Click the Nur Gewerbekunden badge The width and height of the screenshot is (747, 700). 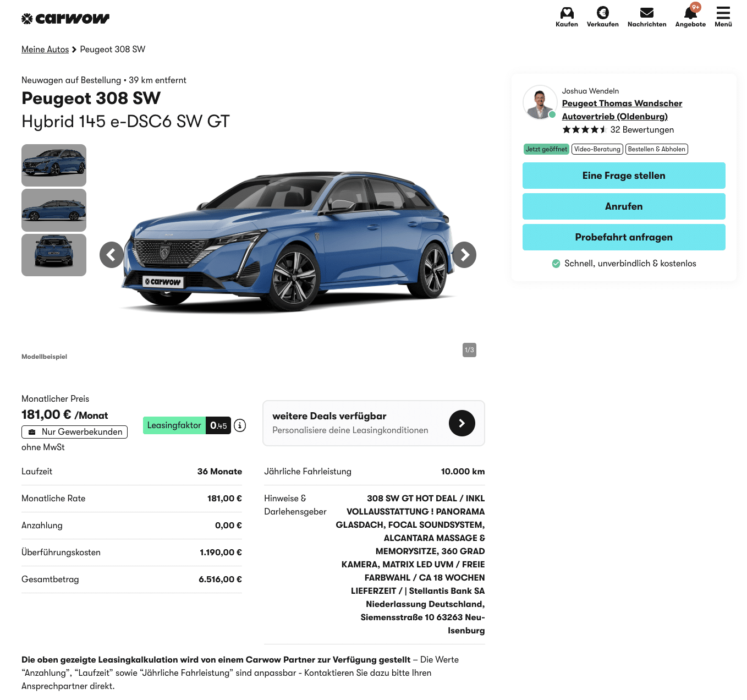(75, 432)
